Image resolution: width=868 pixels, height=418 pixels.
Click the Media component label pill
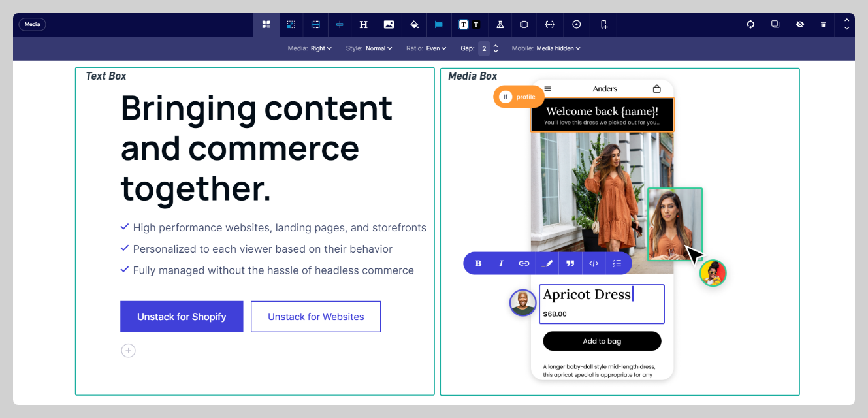click(33, 25)
